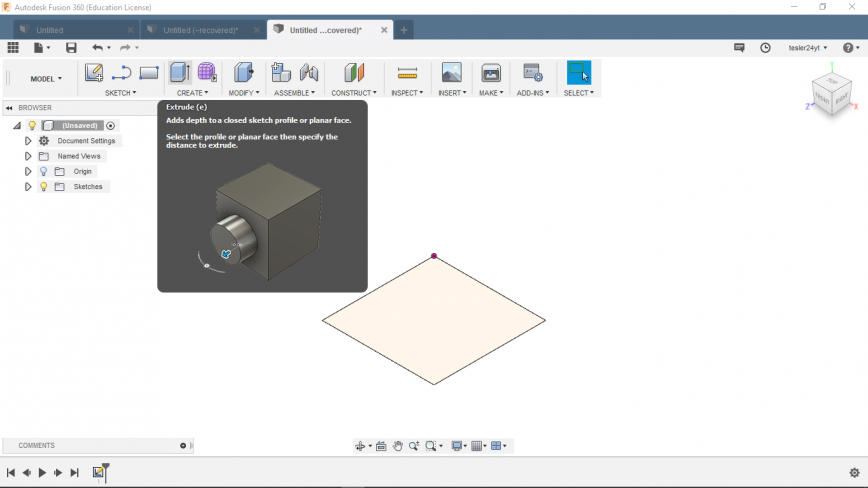Select the Create Sketch icon
Viewport: 868px width, 488px height.
tap(94, 73)
